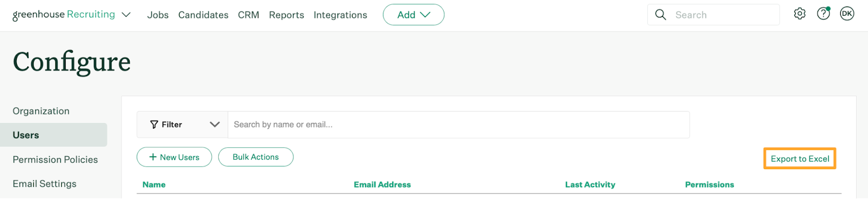This screenshot has width=868, height=199.
Task: Expand the Greenhouse Recruiting product switcher chevron
Action: pyautogui.click(x=126, y=15)
